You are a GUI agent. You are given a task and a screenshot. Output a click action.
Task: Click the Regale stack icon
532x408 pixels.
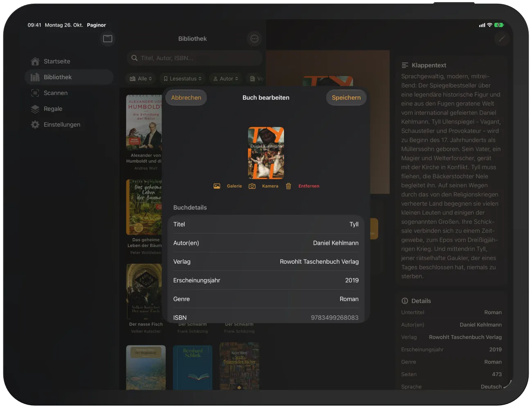click(x=35, y=109)
